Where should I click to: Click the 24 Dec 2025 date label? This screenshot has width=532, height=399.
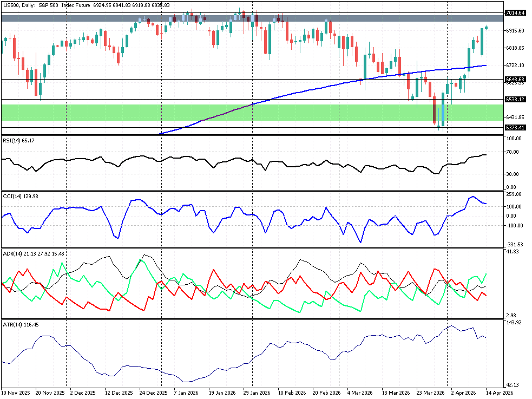point(153,392)
